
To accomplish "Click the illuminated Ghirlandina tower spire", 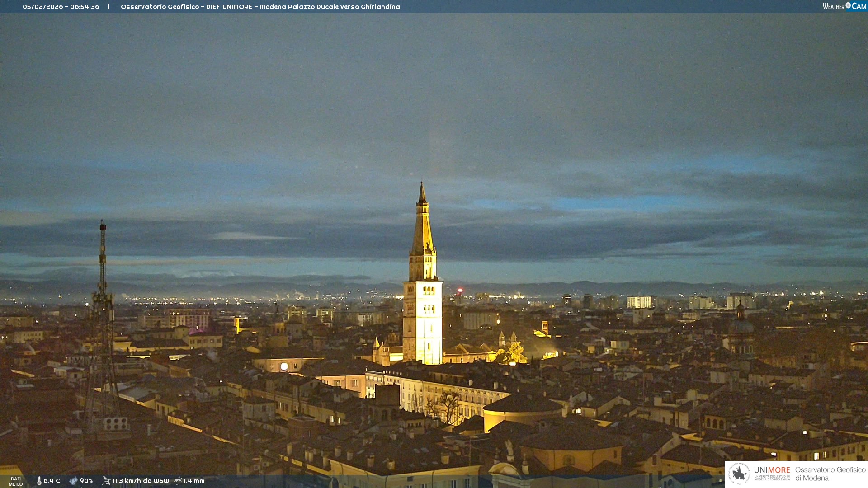I will pyautogui.click(x=423, y=226).
